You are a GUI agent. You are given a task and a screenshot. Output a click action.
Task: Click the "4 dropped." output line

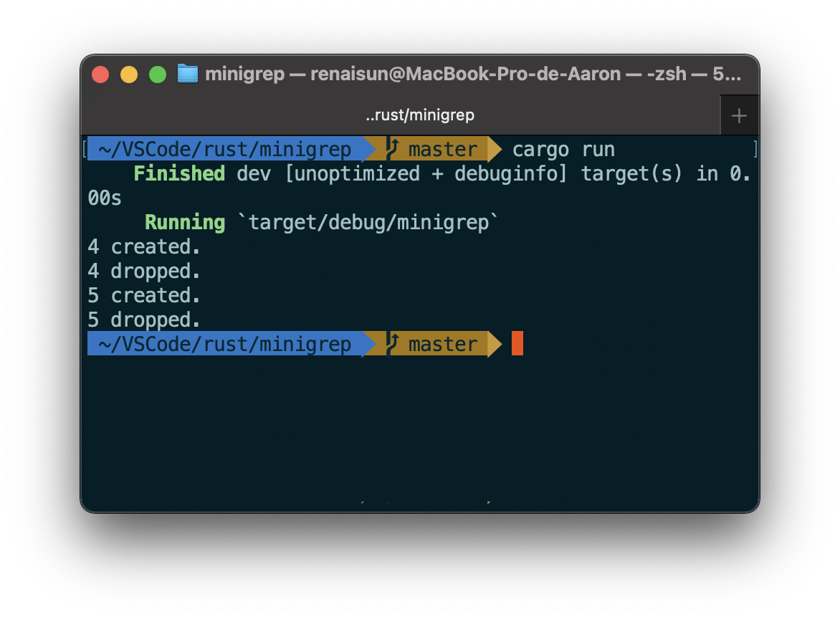tap(144, 271)
